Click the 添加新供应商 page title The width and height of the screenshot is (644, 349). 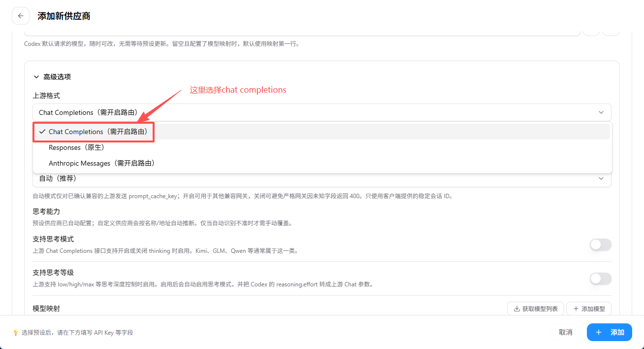64,16
